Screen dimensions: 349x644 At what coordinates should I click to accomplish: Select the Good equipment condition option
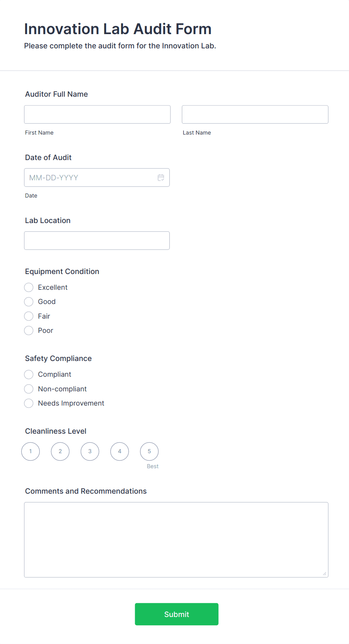pos(29,301)
